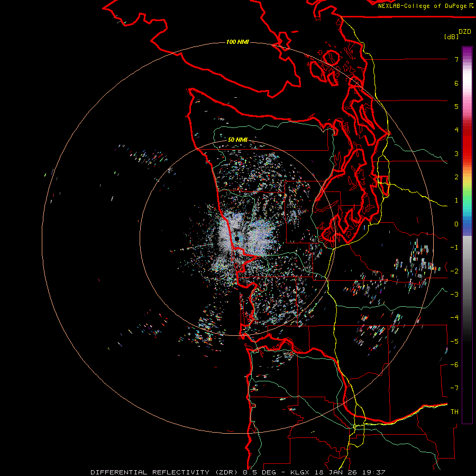Click the radar site black dot marker

coord(237,239)
